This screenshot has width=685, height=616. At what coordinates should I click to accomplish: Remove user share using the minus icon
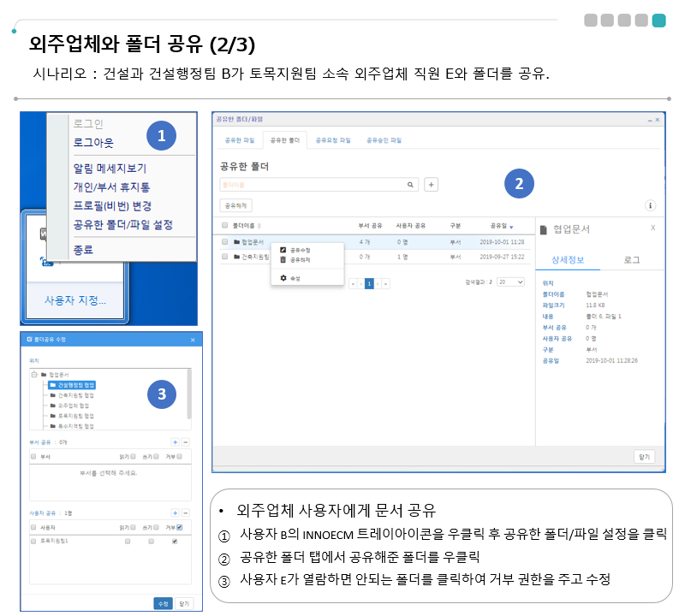click(186, 513)
